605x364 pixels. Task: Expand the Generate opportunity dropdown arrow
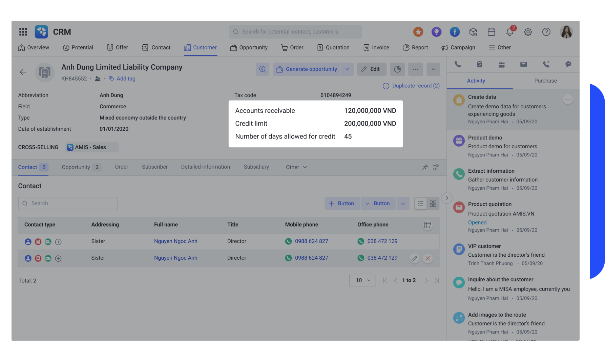[347, 69]
